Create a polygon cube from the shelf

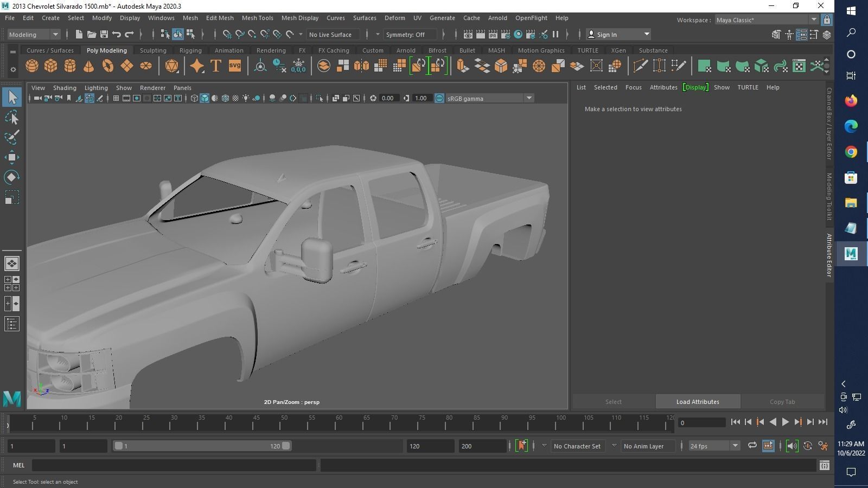click(x=51, y=66)
